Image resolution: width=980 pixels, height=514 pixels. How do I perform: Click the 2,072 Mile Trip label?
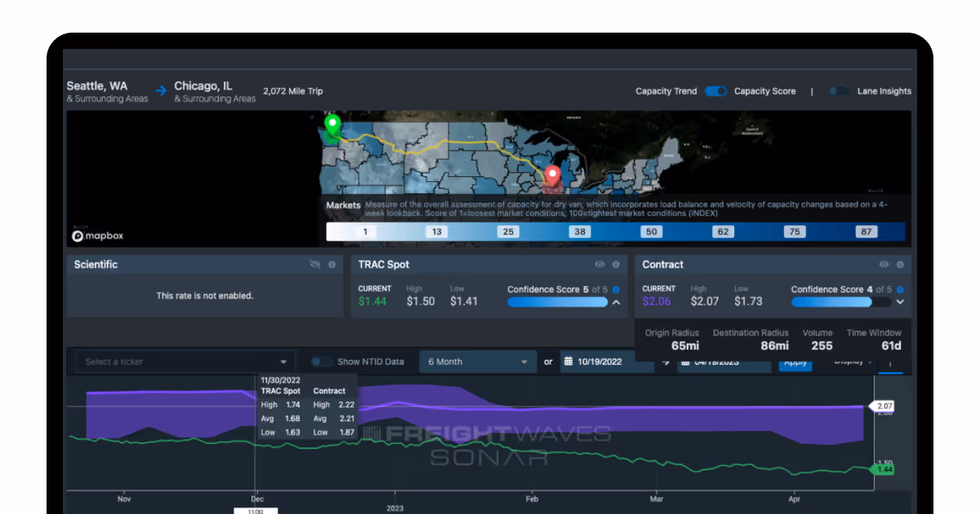pyautogui.click(x=293, y=91)
